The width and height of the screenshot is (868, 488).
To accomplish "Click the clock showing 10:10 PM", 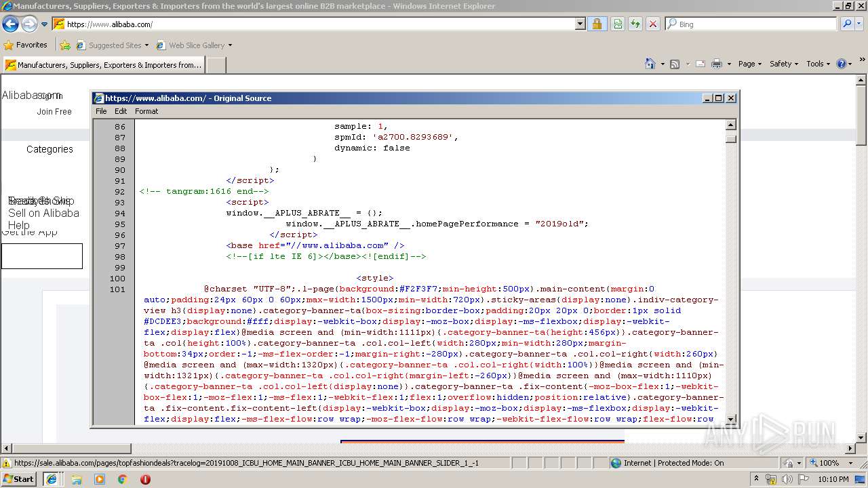I will tap(833, 479).
